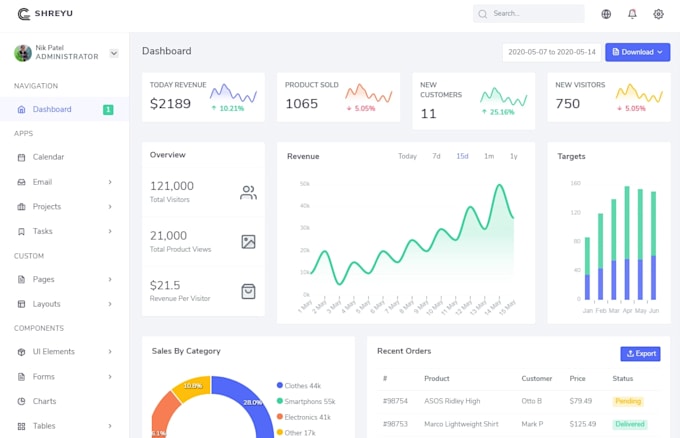This screenshot has height=438, width=680.
Task: Click the Total Product Views image icon
Action: coord(248,242)
